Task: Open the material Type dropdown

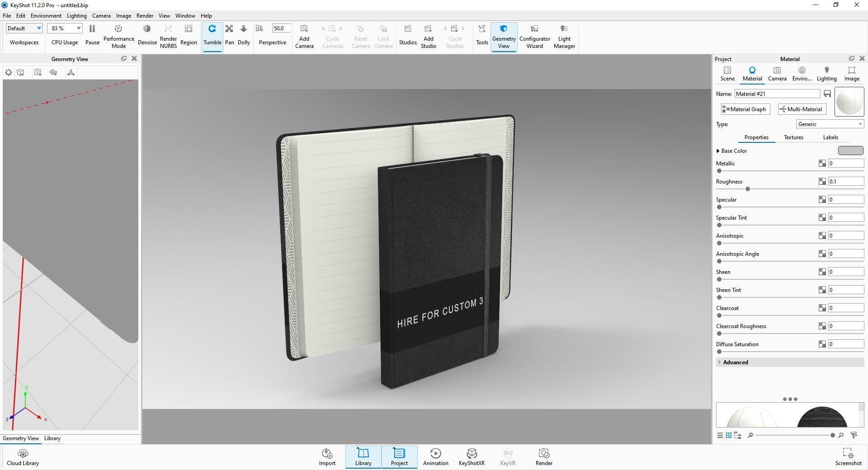Action: [x=830, y=124]
